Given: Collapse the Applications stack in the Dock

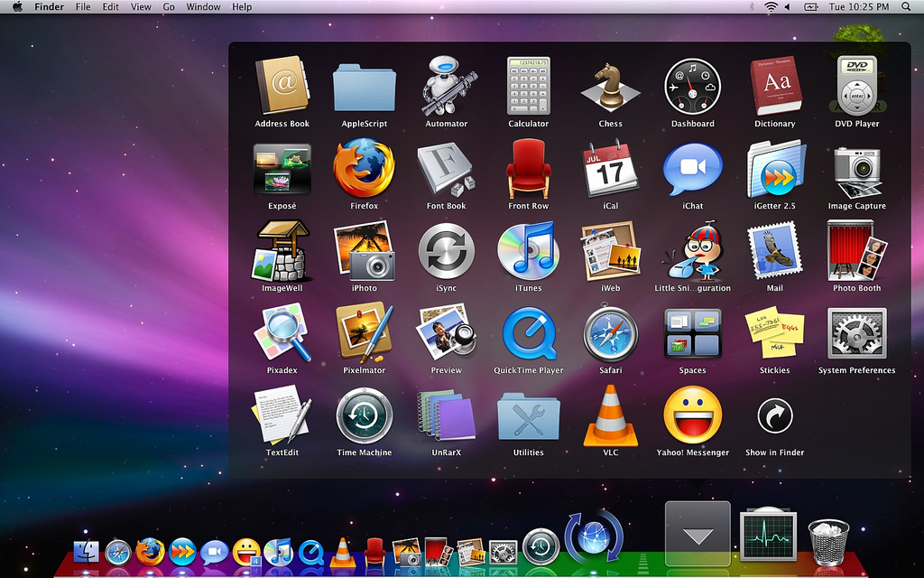Looking at the screenshot, I should [x=698, y=533].
